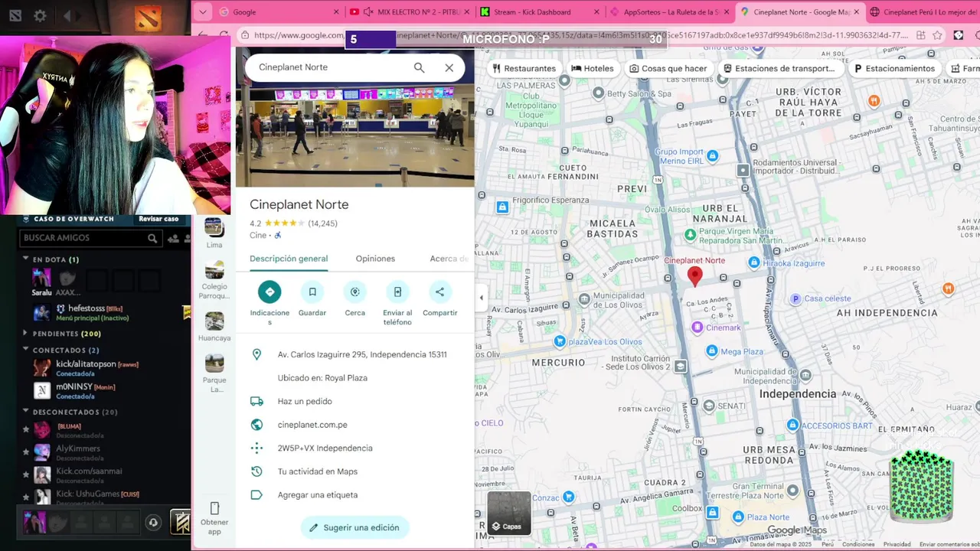Screen dimensions: 980x551
Task: Click the Dota 2 logo icon top-left
Action: coord(15,15)
